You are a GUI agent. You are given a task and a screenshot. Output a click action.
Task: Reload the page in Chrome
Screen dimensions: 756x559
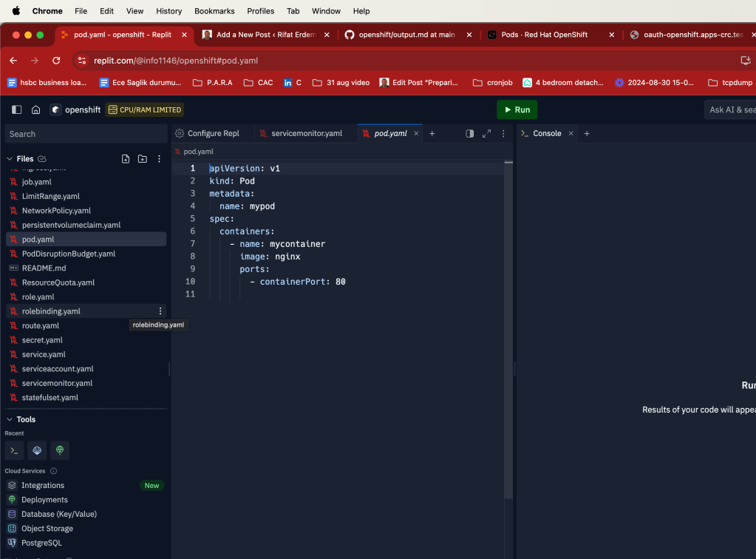pos(56,61)
